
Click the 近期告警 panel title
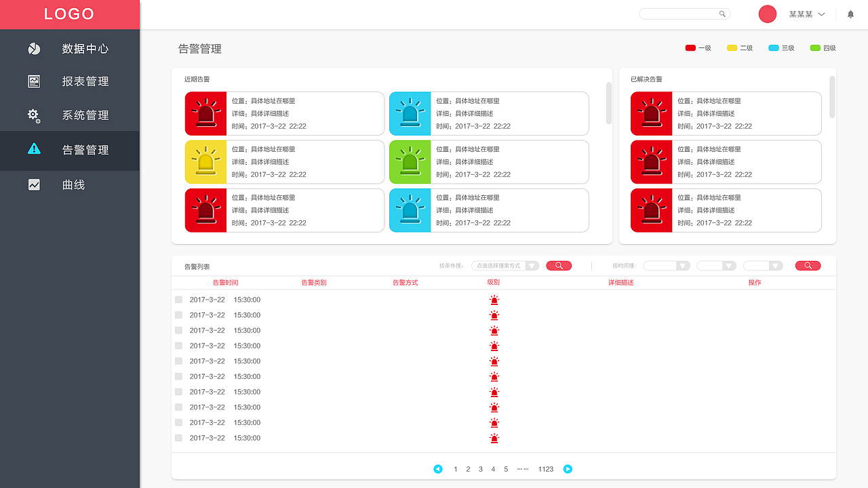click(x=197, y=79)
